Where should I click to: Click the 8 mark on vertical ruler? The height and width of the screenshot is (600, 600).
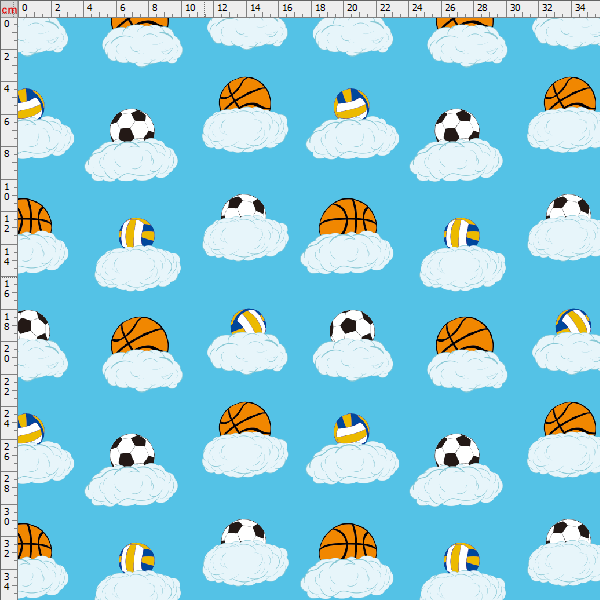tap(7, 153)
